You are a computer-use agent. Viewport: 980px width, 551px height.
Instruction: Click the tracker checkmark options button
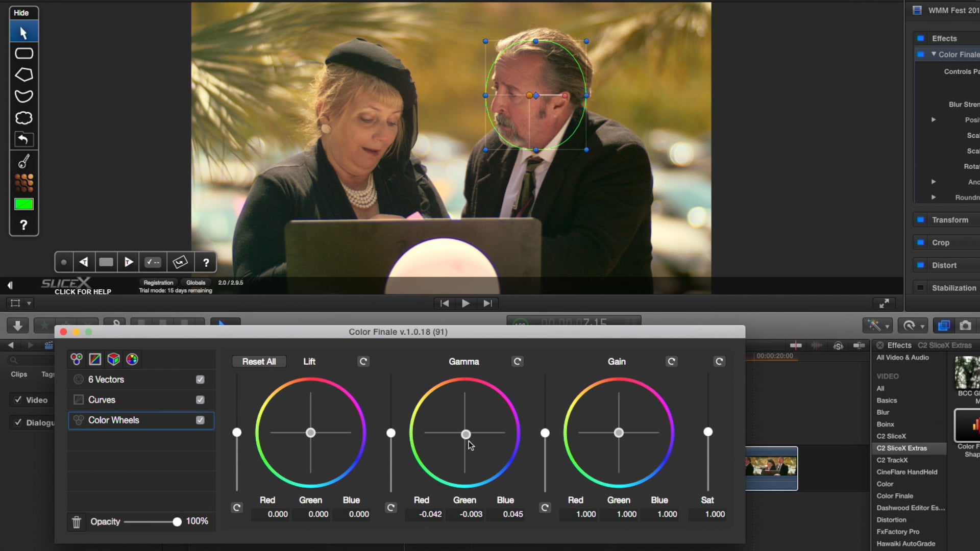click(x=153, y=262)
